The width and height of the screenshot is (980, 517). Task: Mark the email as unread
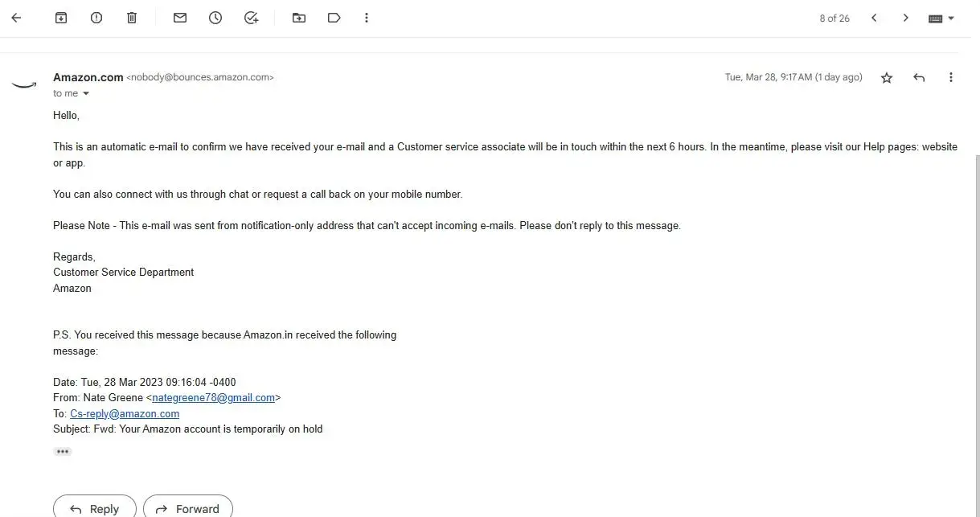point(180,18)
